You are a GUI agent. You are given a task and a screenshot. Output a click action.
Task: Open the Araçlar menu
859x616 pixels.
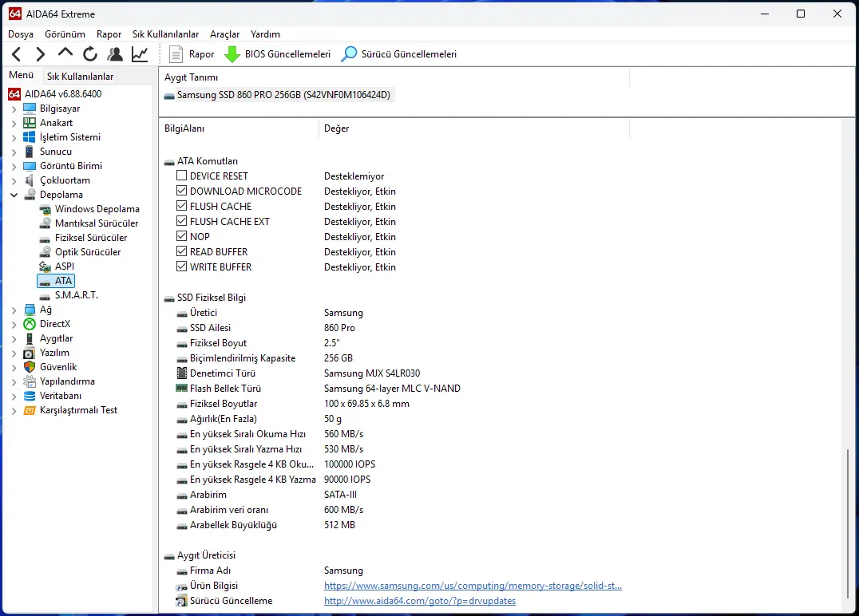click(x=224, y=34)
